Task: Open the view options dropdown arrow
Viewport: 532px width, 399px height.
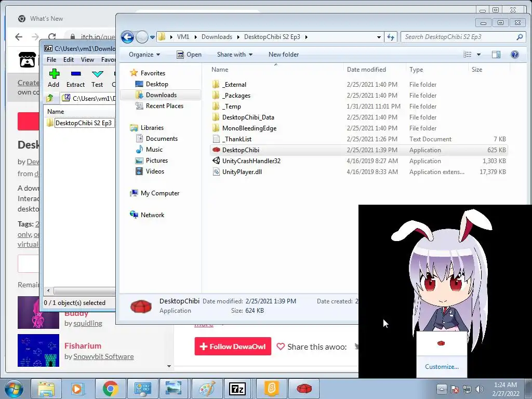Action: click(478, 55)
